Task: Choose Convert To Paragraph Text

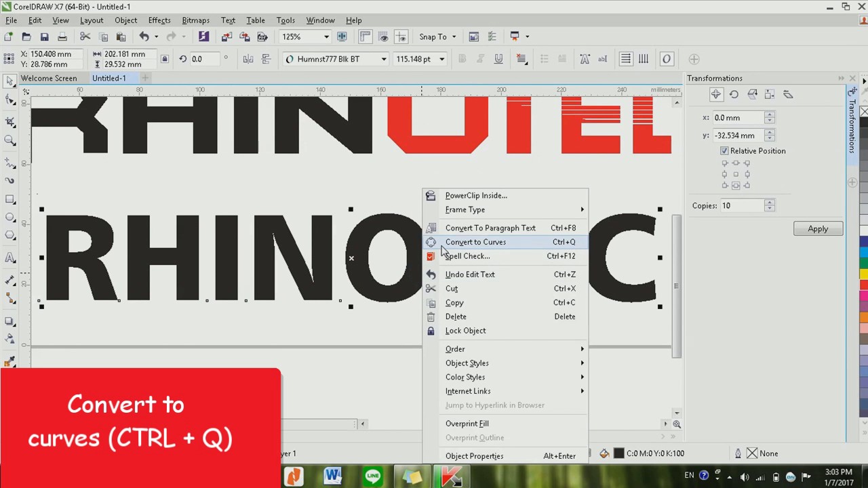Action: point(505,228)
